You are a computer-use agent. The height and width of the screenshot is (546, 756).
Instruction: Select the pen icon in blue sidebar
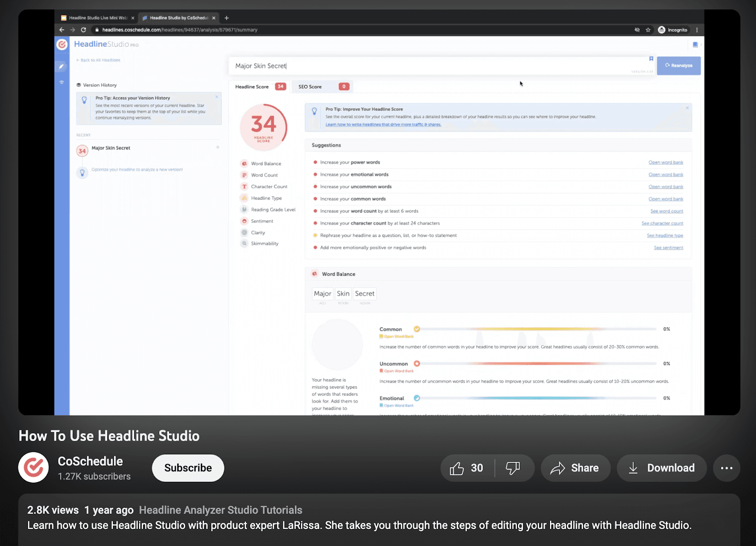click(x=61, y=67)
